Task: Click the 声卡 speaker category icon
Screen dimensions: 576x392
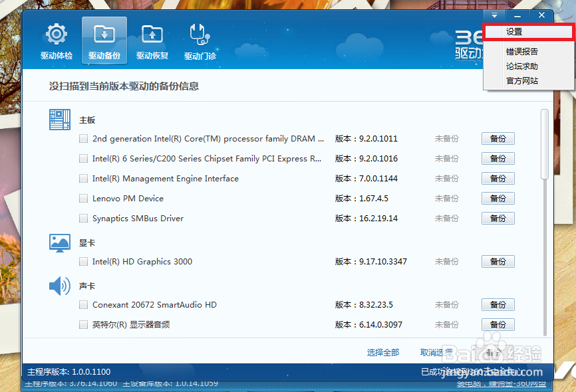Action: click(59, 286)
